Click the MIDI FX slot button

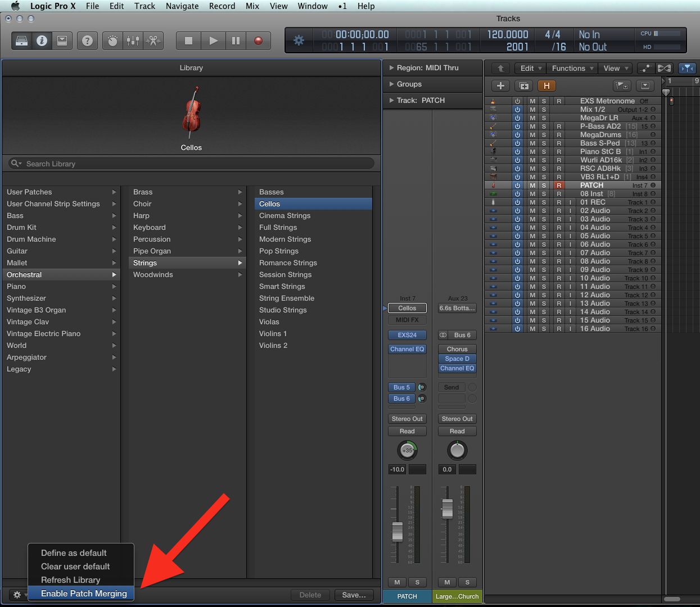click(x=407, y=320)
